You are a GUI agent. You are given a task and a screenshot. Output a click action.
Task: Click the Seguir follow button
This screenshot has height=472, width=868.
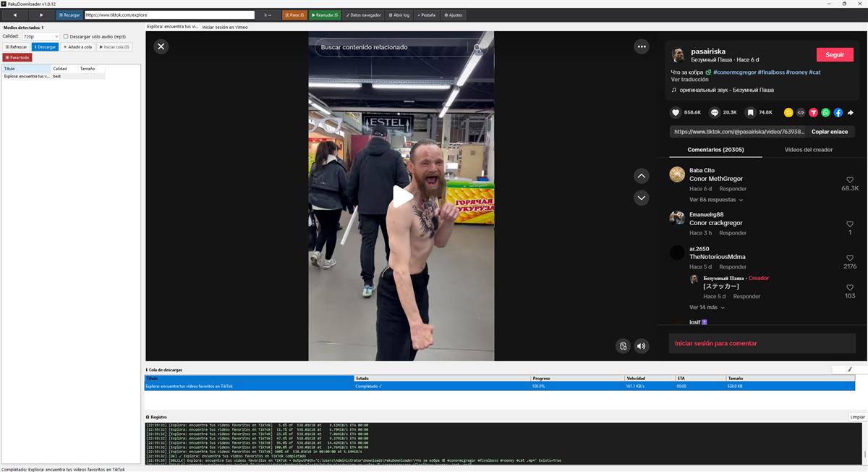(835, 55)
